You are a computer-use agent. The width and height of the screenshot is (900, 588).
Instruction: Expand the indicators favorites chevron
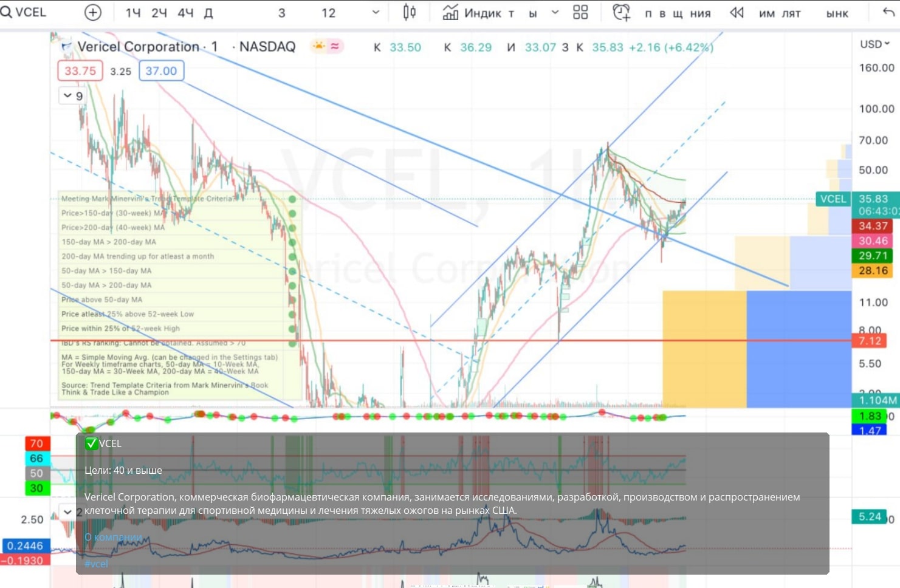point(555,12)
